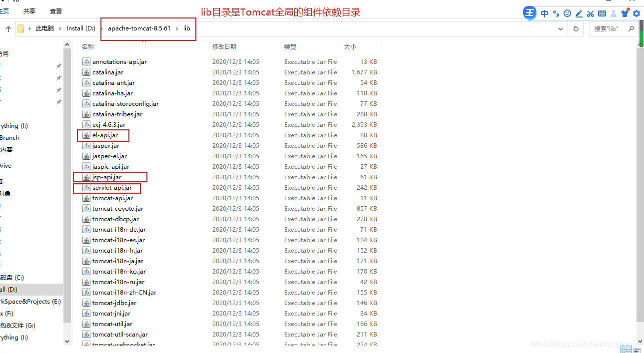Click the scissors screenshot tool icon
Viewport: 644px width, 353px height.
point(591,14)
